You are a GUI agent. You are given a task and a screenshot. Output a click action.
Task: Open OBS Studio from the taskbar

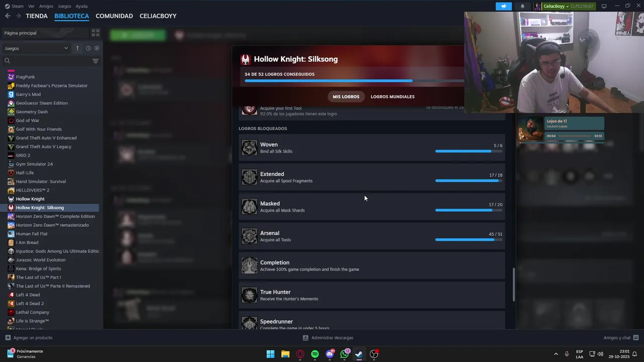[x=374, y=354]
